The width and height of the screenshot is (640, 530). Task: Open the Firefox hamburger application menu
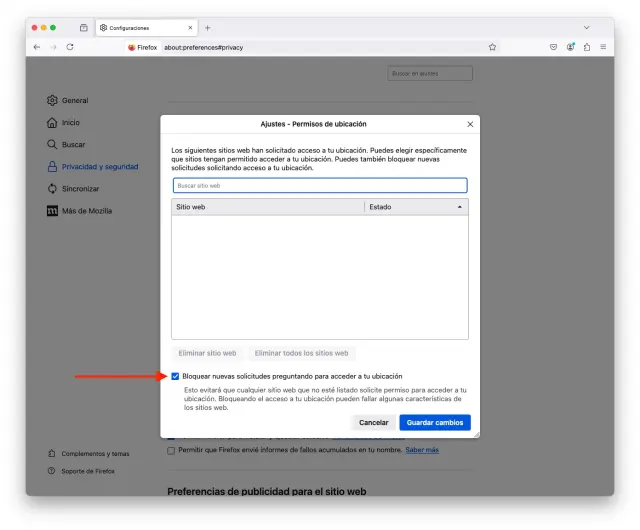pos(603,47)
